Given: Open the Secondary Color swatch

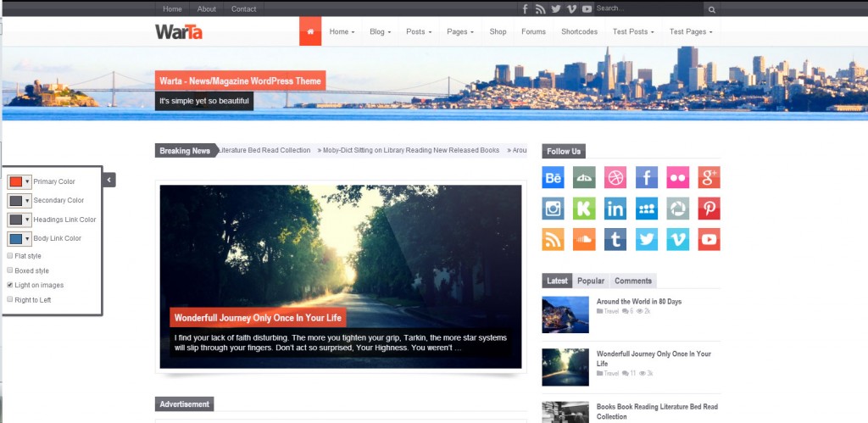Looking at the screenshot, I should coord(19,200).
